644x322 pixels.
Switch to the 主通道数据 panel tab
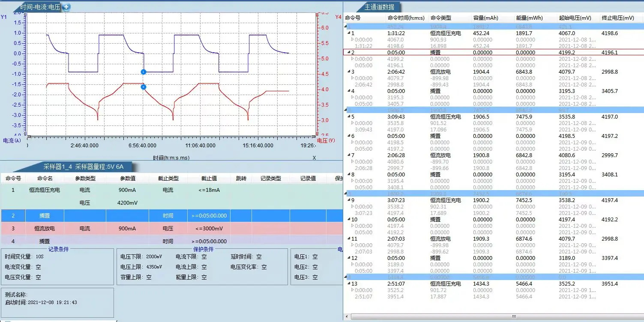(380, 6)
